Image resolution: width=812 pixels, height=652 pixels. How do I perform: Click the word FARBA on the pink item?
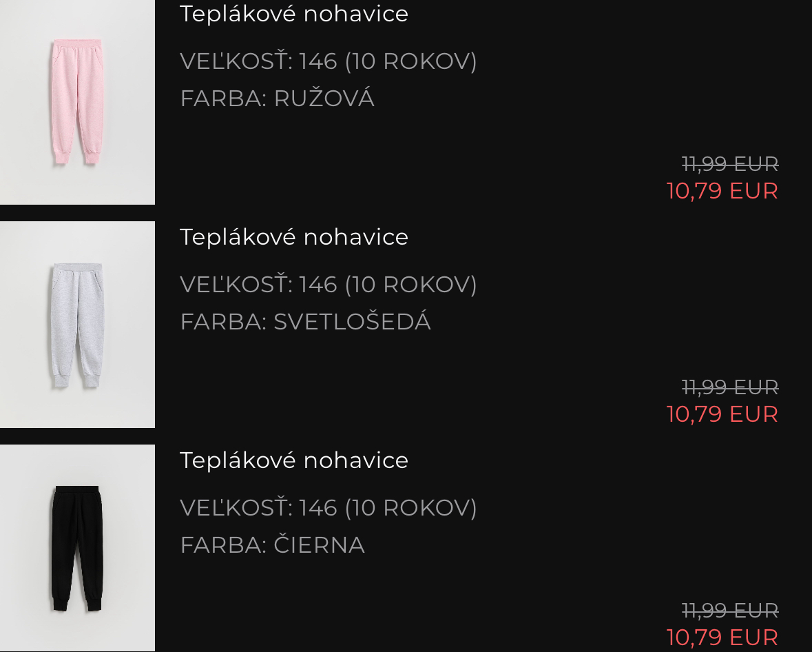click(x=221, y=99)
